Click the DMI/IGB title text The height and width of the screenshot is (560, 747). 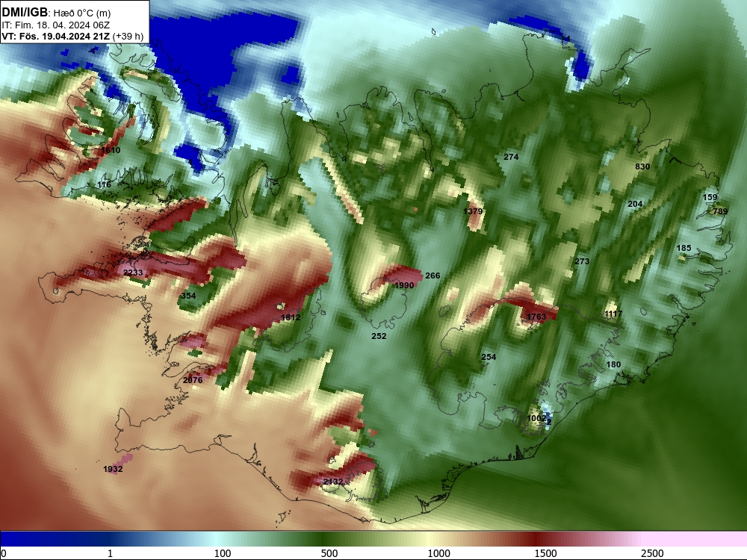25,13
